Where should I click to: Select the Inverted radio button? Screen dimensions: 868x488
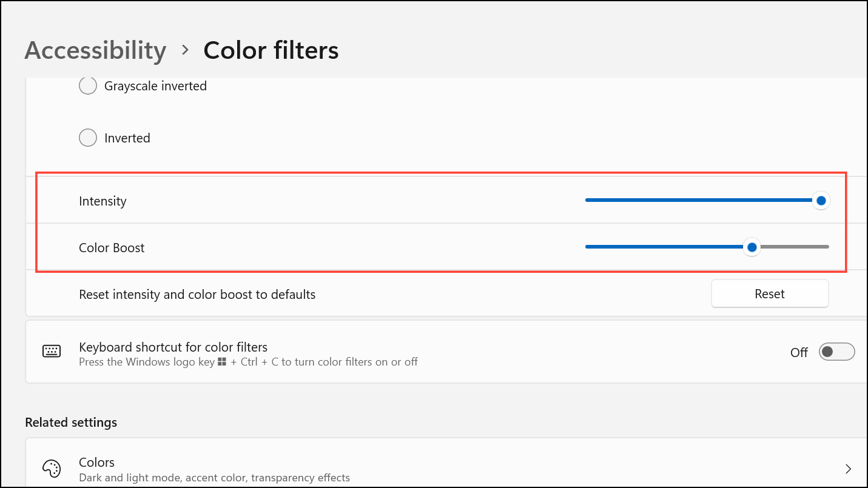[x=88, y=138]
